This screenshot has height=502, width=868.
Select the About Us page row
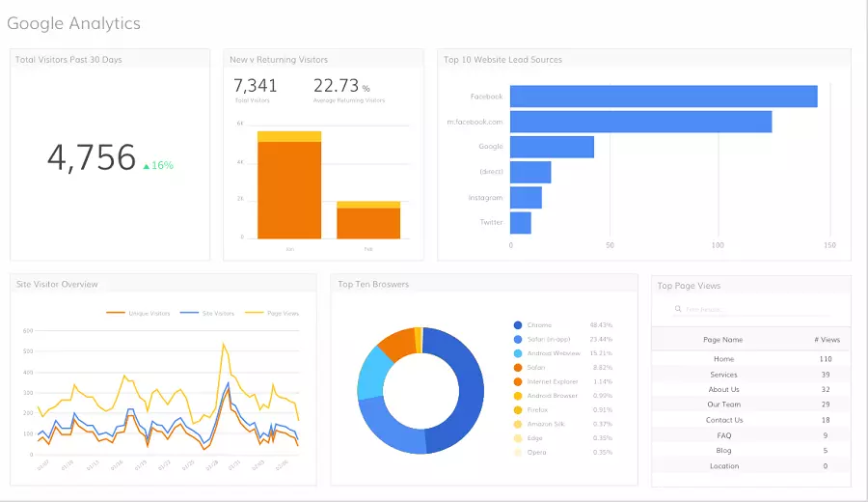pyautogui.click(x=751, y=389)
